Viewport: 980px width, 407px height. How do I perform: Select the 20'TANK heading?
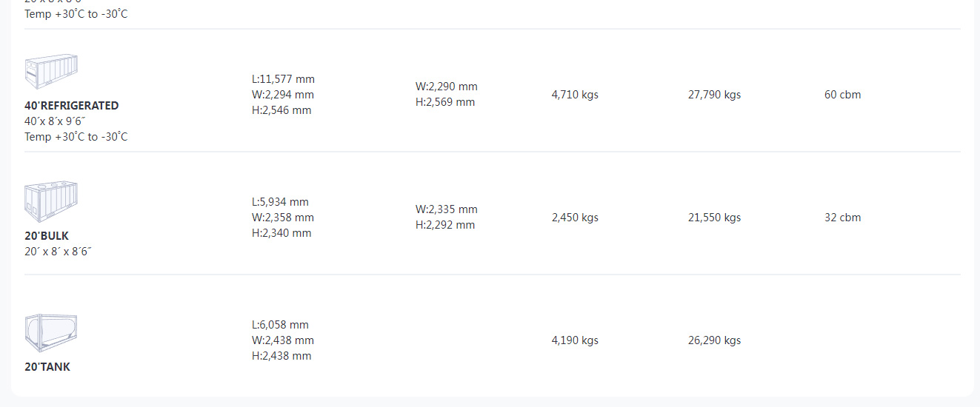coord(47,367)
